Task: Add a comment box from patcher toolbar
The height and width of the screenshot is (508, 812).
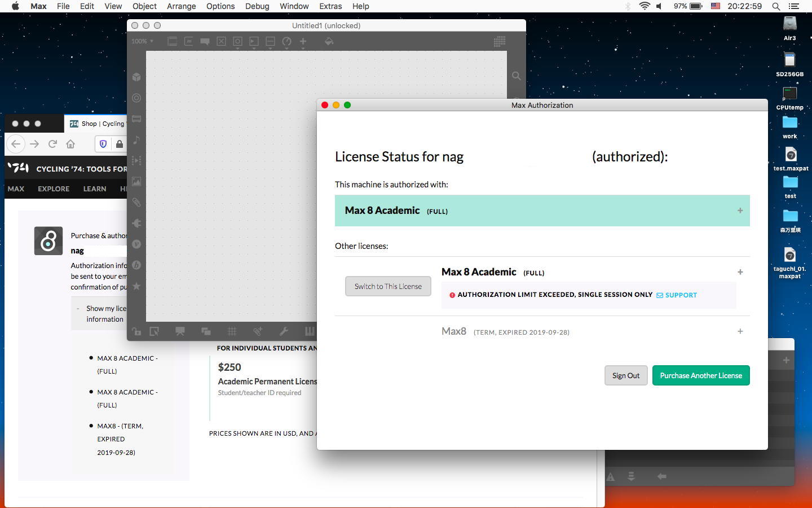Action: coord(205,41)
